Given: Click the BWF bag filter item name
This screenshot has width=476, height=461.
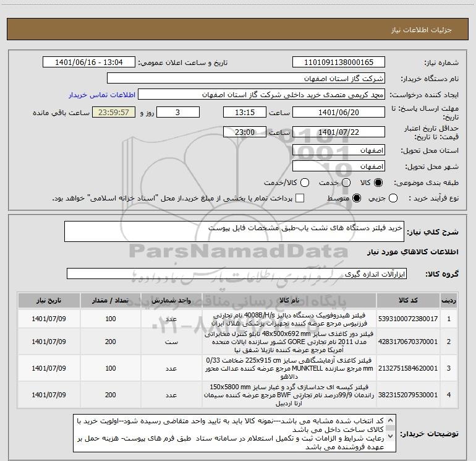Looking at the screenshot, I should (x=289, y=395).
